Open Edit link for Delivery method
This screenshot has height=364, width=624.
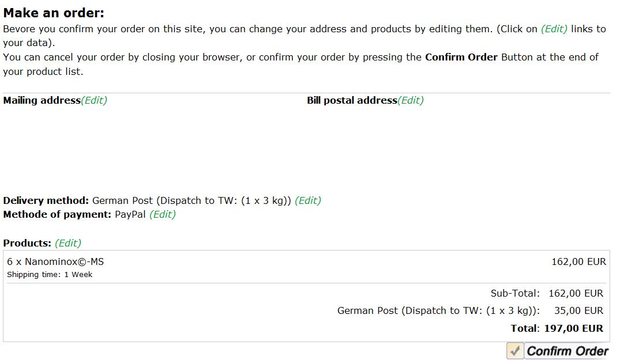(308, 200)
